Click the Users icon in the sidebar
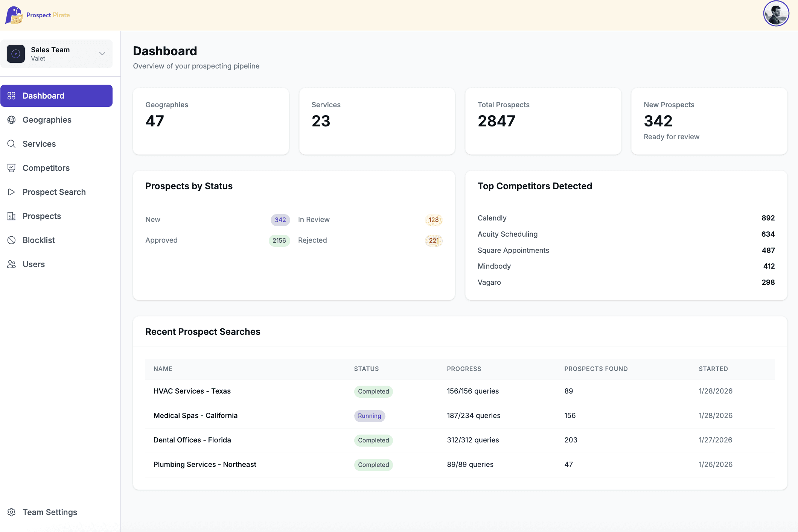The width and height of the screenshot is (798, 532). 11,264
